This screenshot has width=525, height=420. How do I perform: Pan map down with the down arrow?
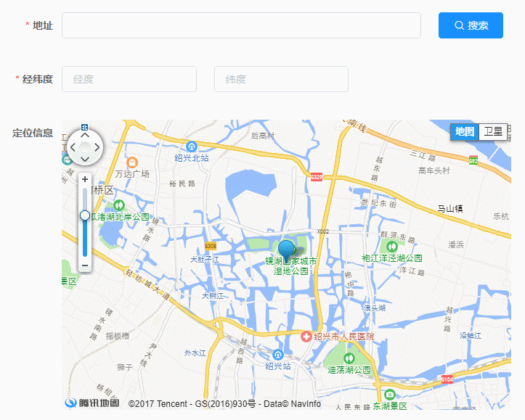coord(85,159)
